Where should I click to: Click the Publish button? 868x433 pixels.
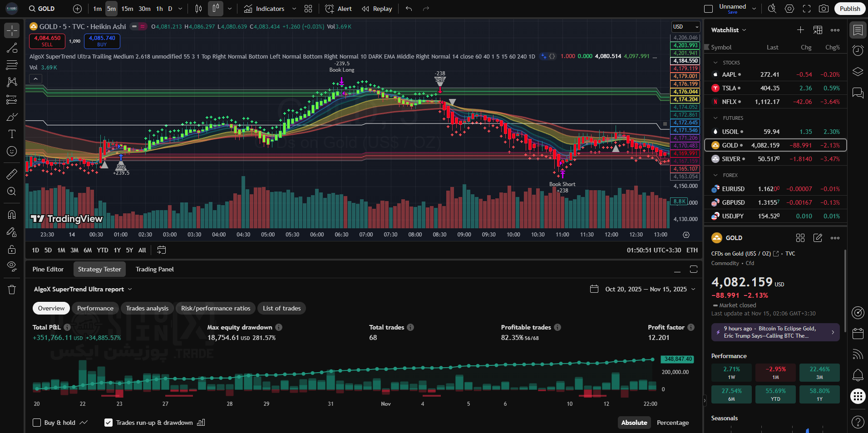[x=849, y=9]
